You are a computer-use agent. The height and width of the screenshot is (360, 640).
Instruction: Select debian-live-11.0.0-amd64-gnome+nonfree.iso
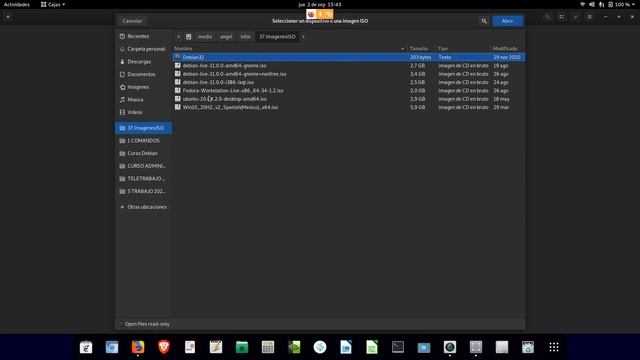tap(349, 74)
